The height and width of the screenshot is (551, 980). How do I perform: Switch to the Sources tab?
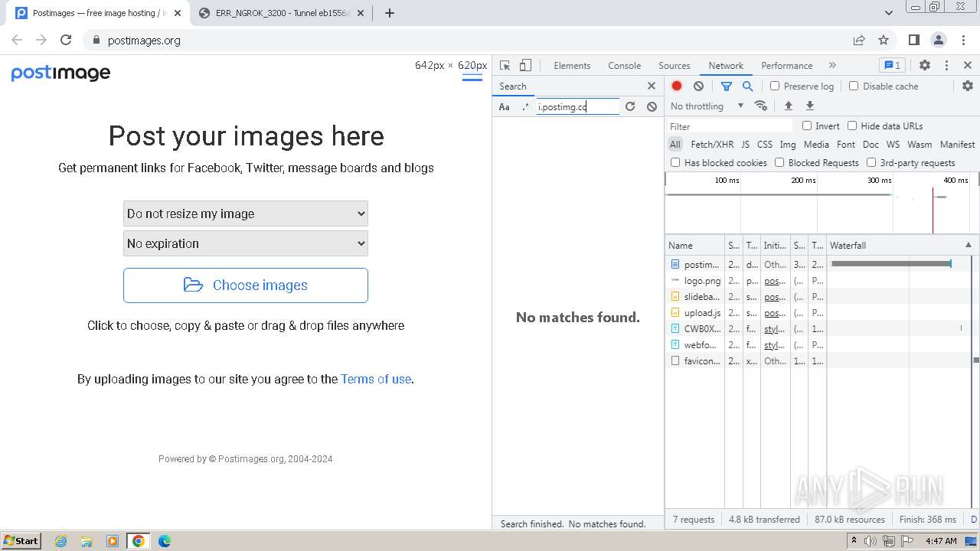click(674, 66)
